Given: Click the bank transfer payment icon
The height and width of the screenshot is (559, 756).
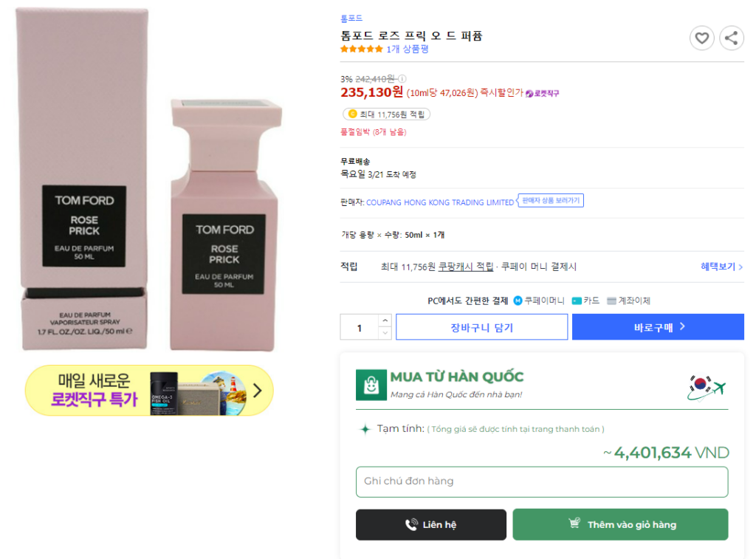Looking at the screenshot, I should click(x=611, y=301).
